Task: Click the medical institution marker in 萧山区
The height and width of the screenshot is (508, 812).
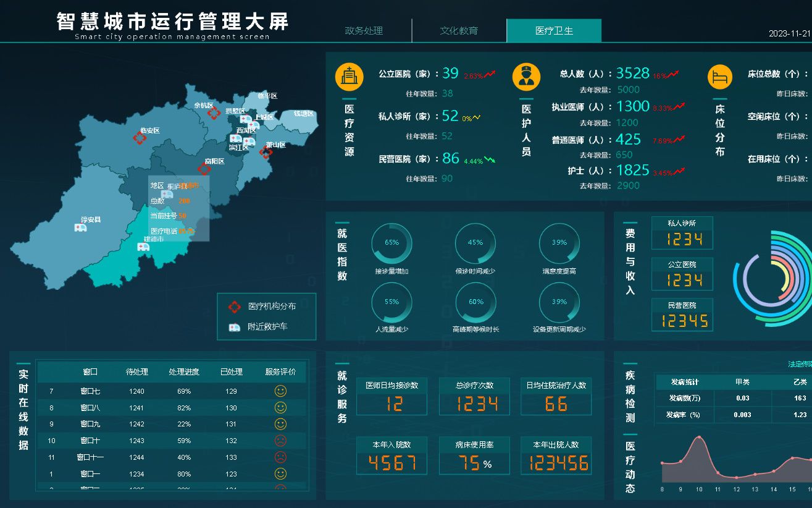Action: tap(266, 152)
